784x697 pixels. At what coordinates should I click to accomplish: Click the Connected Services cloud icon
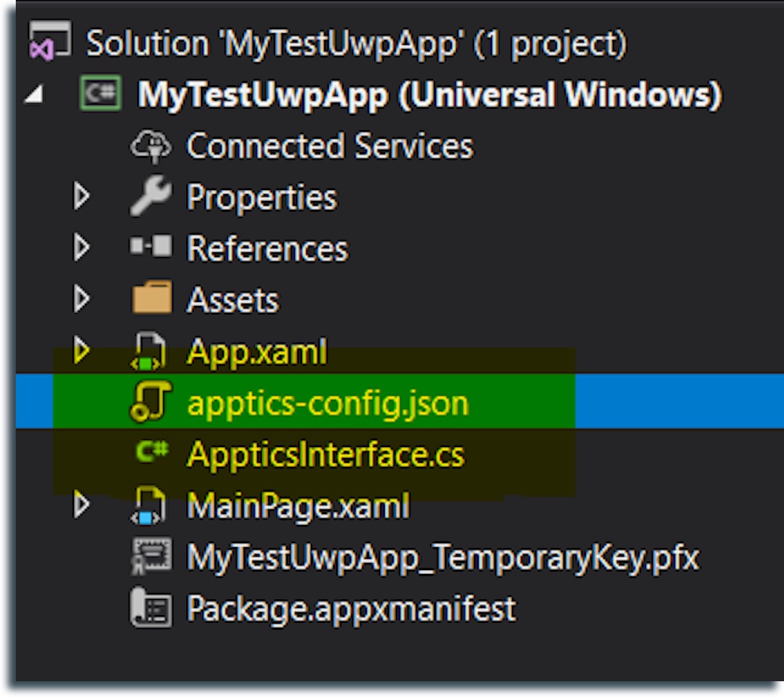pyautogui.click(x=150, y=147)
